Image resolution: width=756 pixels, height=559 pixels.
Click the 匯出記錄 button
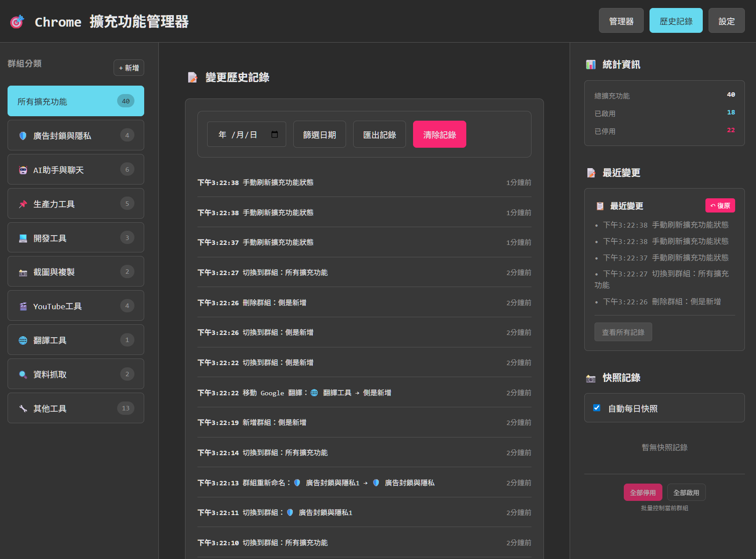pyautogui.click(x=379, y=134)
